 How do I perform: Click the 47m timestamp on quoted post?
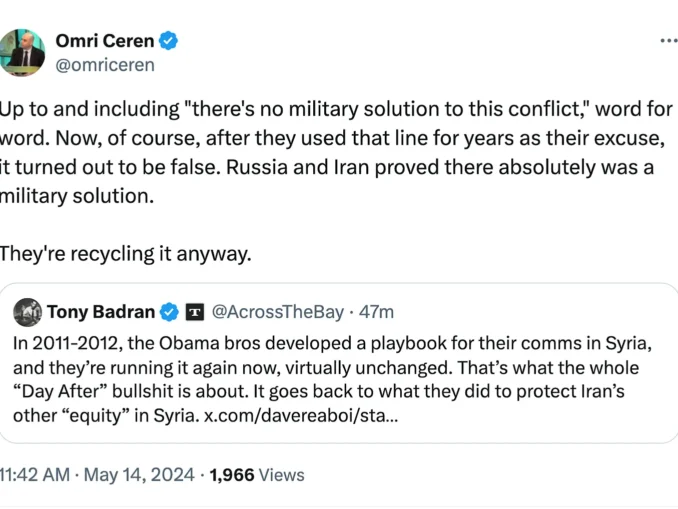376,312
